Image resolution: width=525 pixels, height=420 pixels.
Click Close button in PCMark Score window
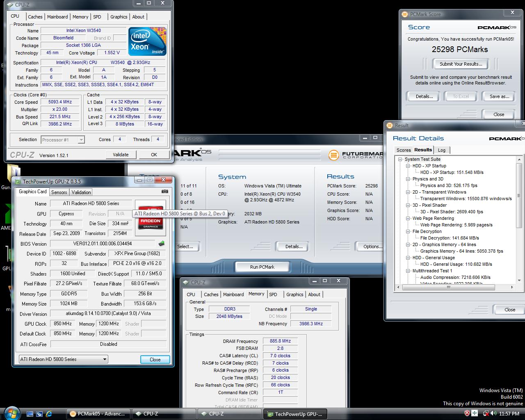click(x=499, y=114)
